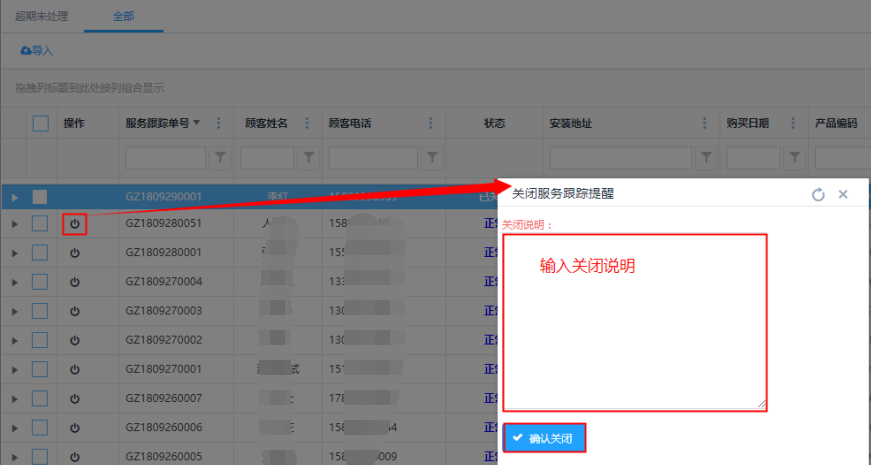Expand row GZ1809270003 detail arrow
Viewport: 871px width, 465px height.
[14, 311]
